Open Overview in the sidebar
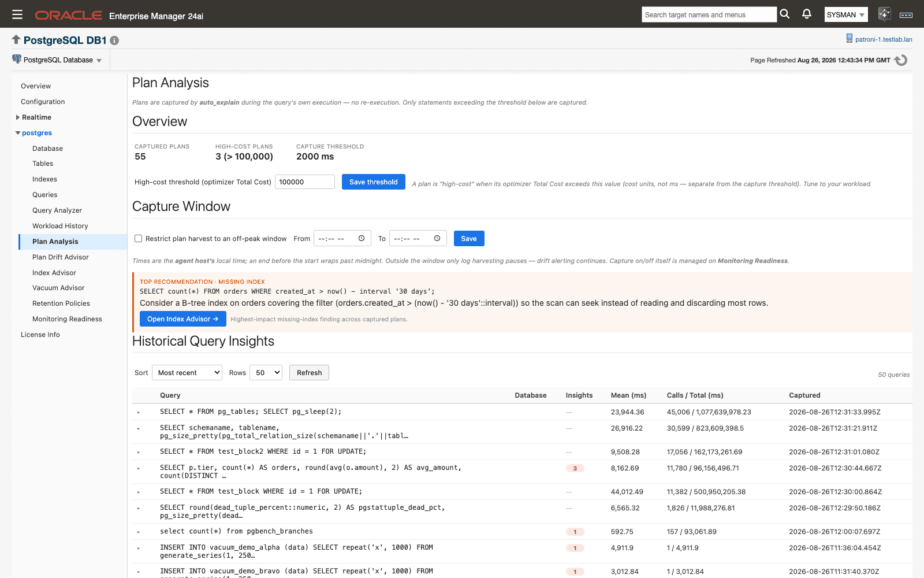The image size is (924, 578). tap(36, 86)
